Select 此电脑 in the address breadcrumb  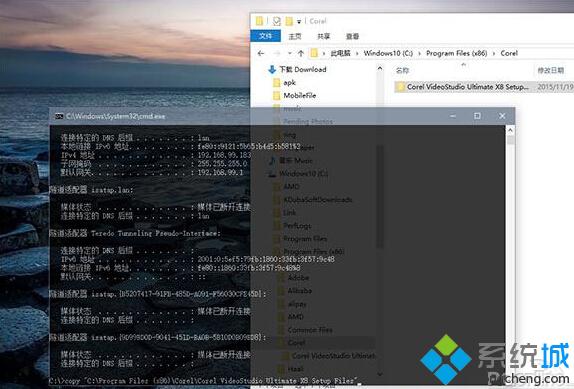click(340, 53)
